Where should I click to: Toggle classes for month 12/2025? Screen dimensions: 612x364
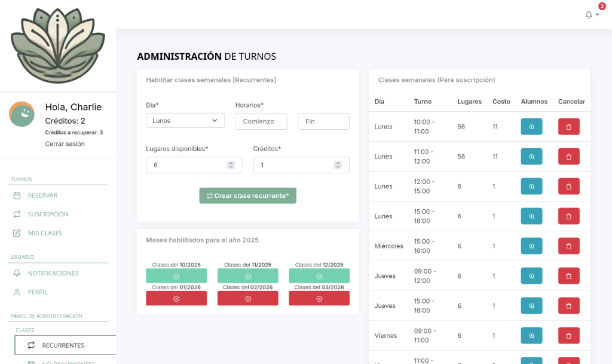(319, 276)
